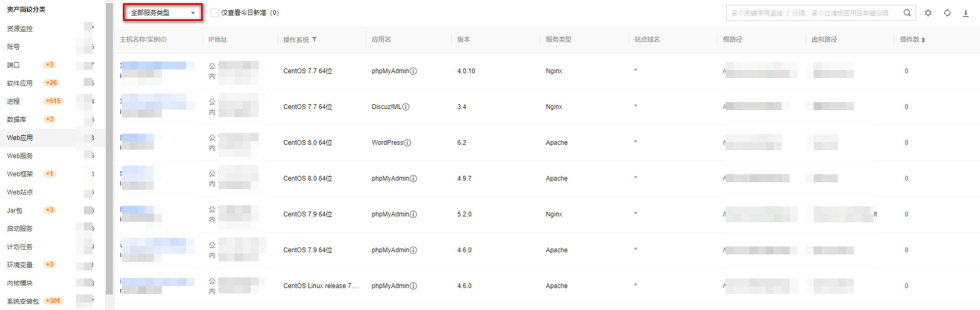980x310 pixels.
Task: Click the +26 badge beside 软件应用
Action: click(51, 83)
